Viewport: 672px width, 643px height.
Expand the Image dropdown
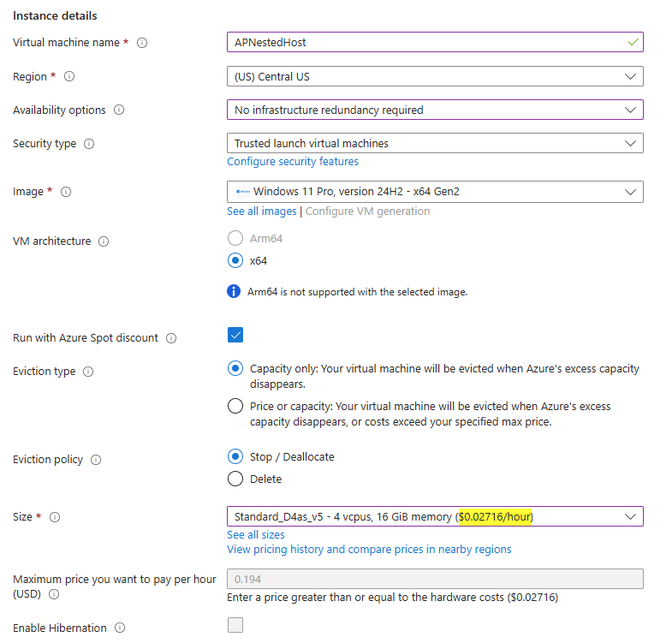(435, 192)
